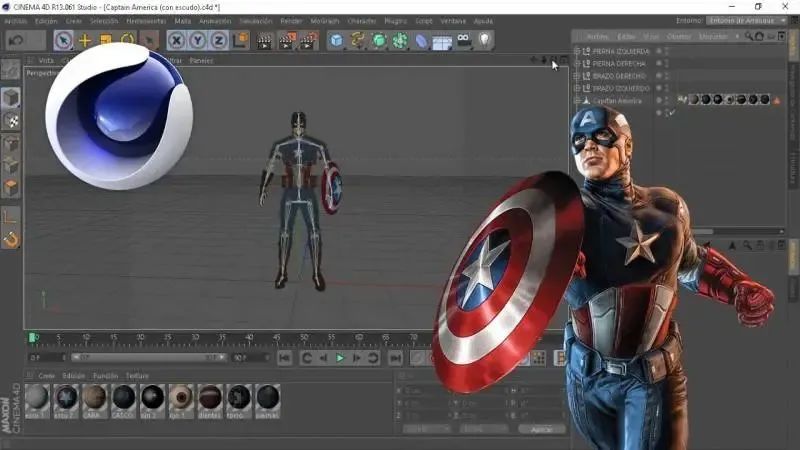Toggle visibility dot of PIERNA IZQUIERDA
This screenshot has height=450, width=800.
pos(659,51)
